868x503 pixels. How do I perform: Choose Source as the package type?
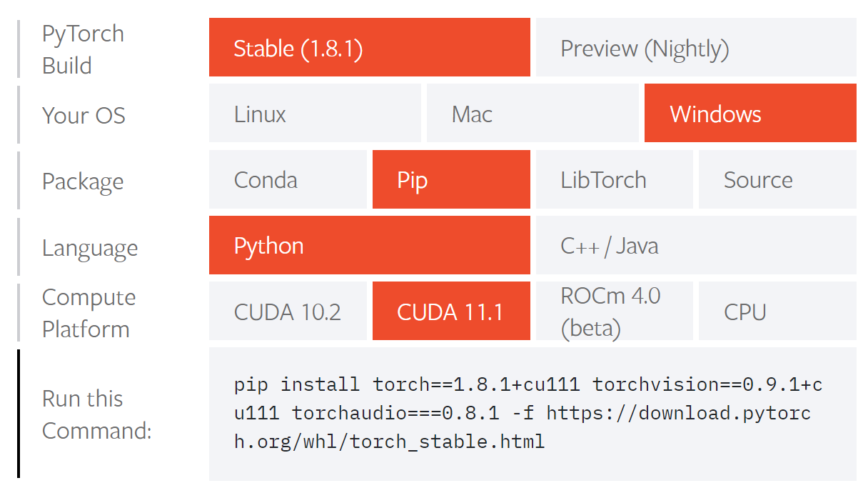coord(777,179)
